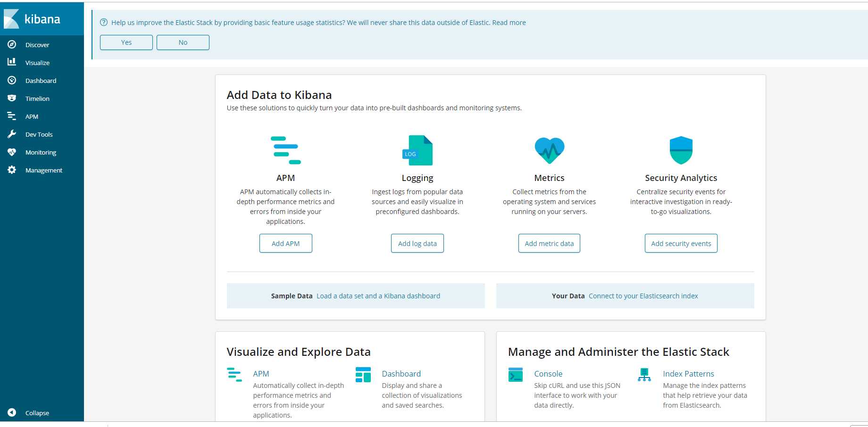The height and width of the screenshot is (427, 868).
Task: Click the APM icon under Visualize and Explore
Action: 234,375
